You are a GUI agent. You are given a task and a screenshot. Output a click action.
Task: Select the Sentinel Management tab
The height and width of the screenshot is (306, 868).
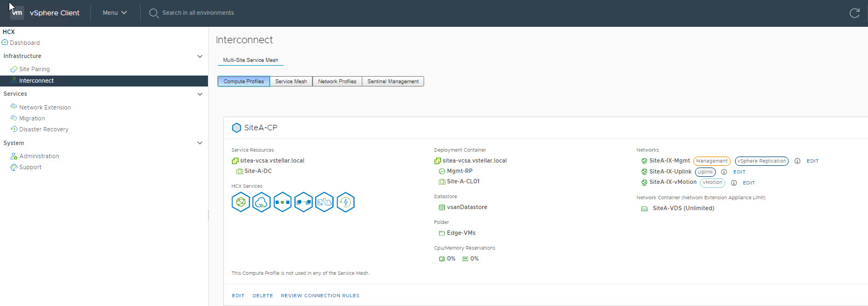point(393,82)
